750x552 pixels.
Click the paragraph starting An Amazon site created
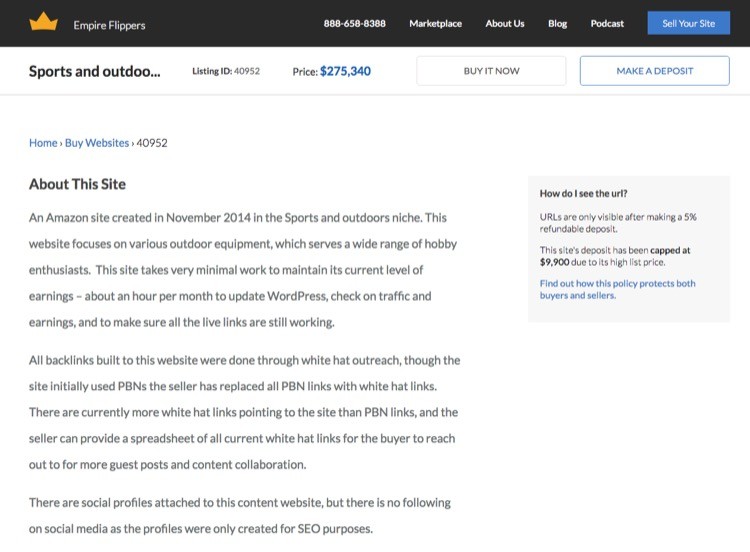click(x=243, y=270)
